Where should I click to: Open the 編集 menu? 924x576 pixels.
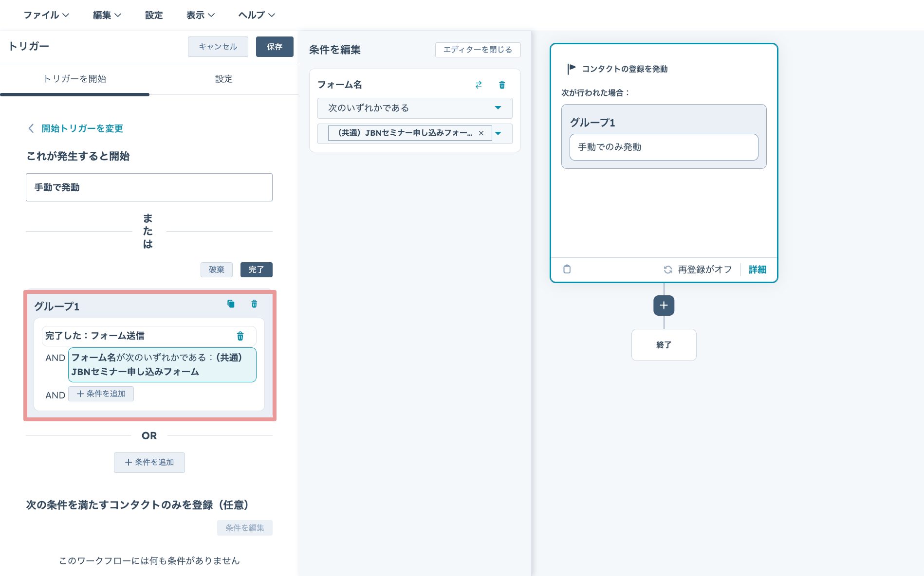[107, 15]
